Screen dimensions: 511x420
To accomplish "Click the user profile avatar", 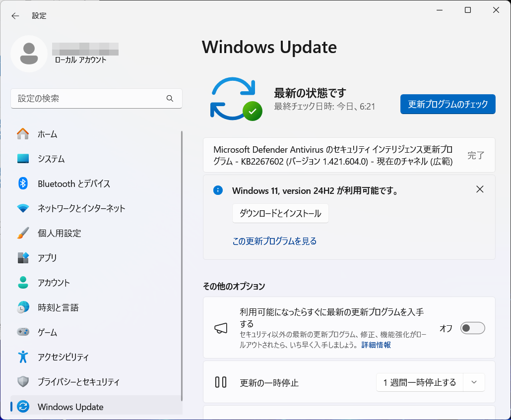I will click(29, 54).
